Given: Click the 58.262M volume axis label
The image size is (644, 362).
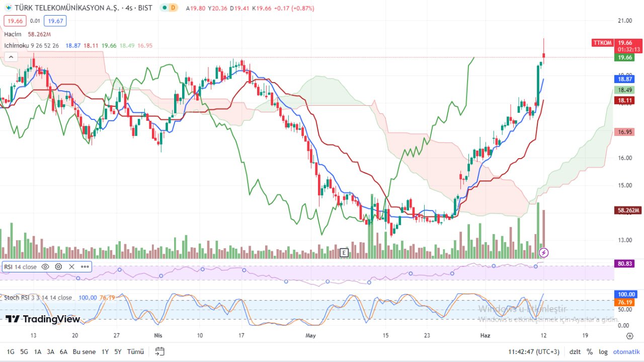Looking at the screenshot, I should [x=628, y=210].
